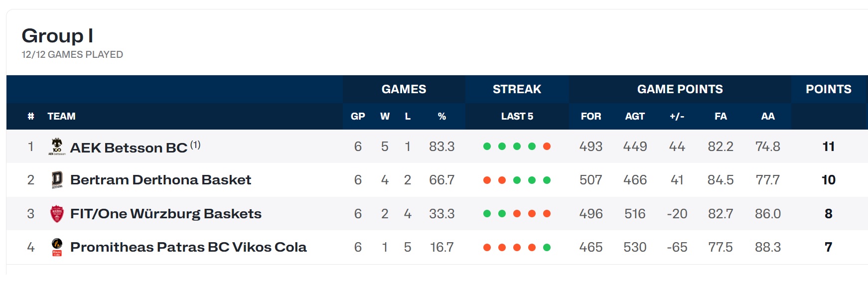Open Bertram Derthona Basket team link
The width and height of the screenshot is (868, 301).
pos(160,180)
